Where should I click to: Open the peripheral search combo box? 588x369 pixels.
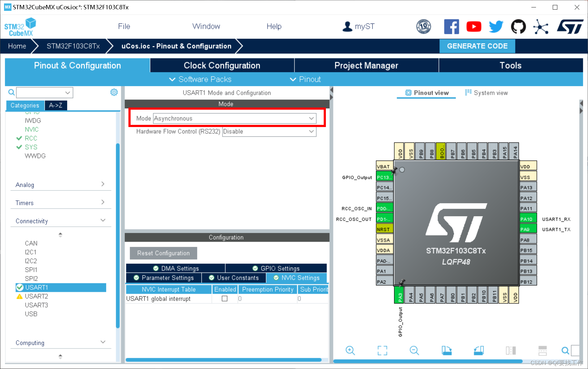(x=45, y=92)
